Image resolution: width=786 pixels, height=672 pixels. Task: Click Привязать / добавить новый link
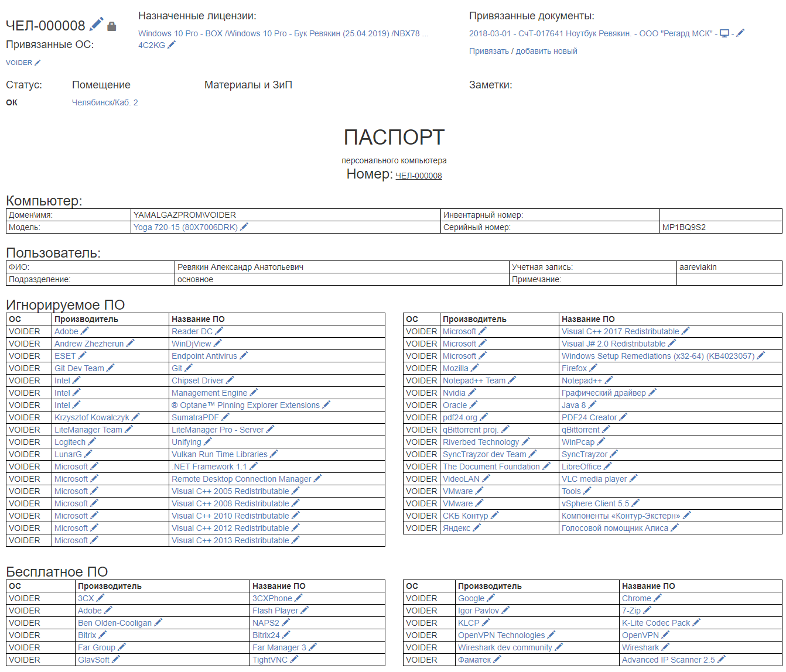[x=523, y=51]
